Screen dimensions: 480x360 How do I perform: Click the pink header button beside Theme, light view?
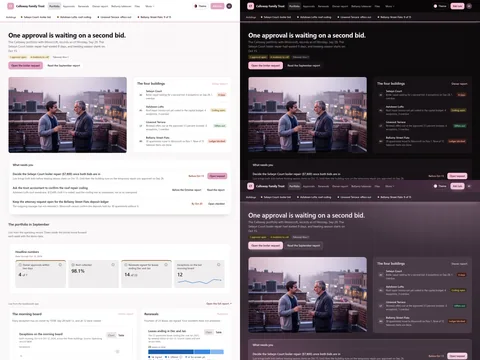[x=217, y=6]
